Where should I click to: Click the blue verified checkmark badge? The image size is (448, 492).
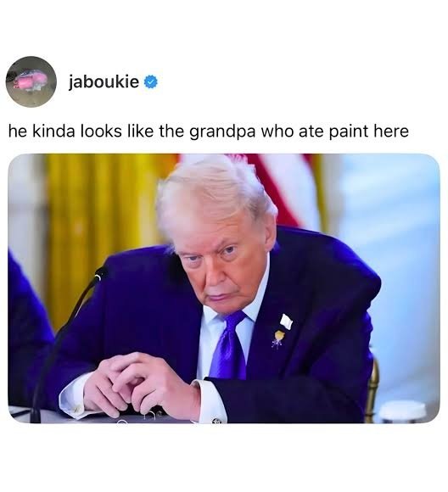[151, 82]
